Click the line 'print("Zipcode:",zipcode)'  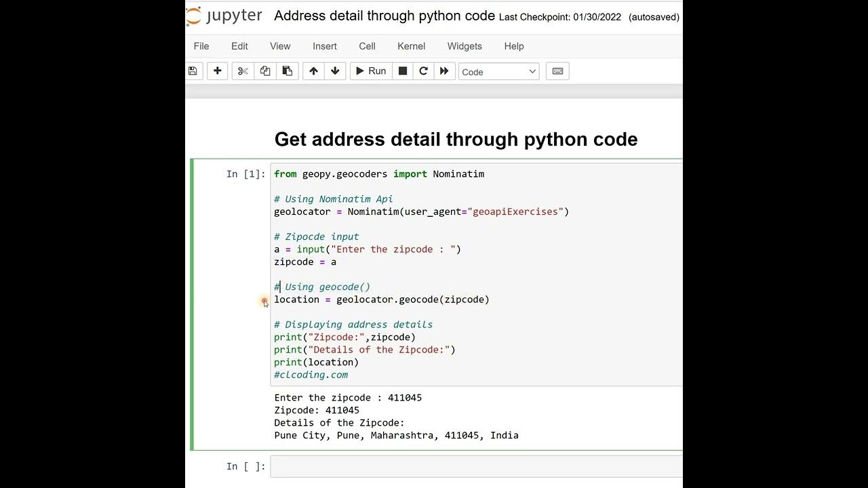pos(344,337)
